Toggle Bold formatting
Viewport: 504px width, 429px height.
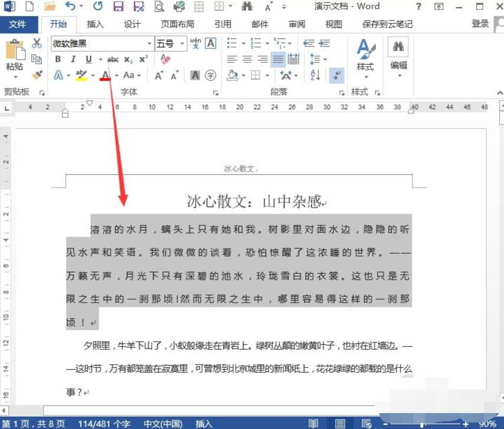[58, 59]
